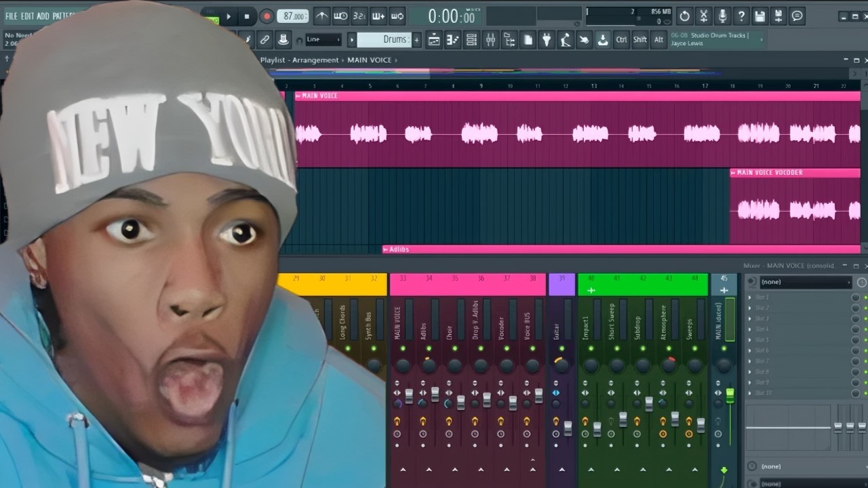Toggle mute LED on Atmosphere mixer track
The image size is (868, 488).
[x=669, y=348]
